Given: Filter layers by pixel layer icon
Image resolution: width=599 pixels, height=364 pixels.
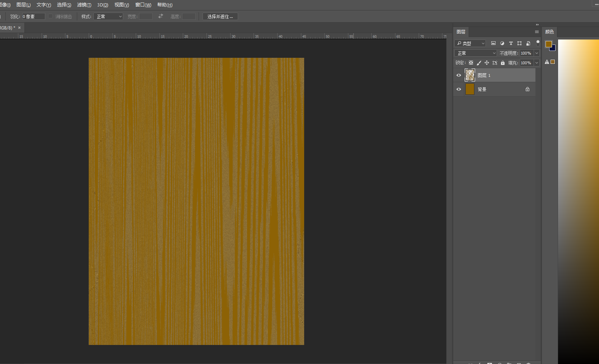Looking at the screenshot, I should pyautogui.click(x=493, y=43).
